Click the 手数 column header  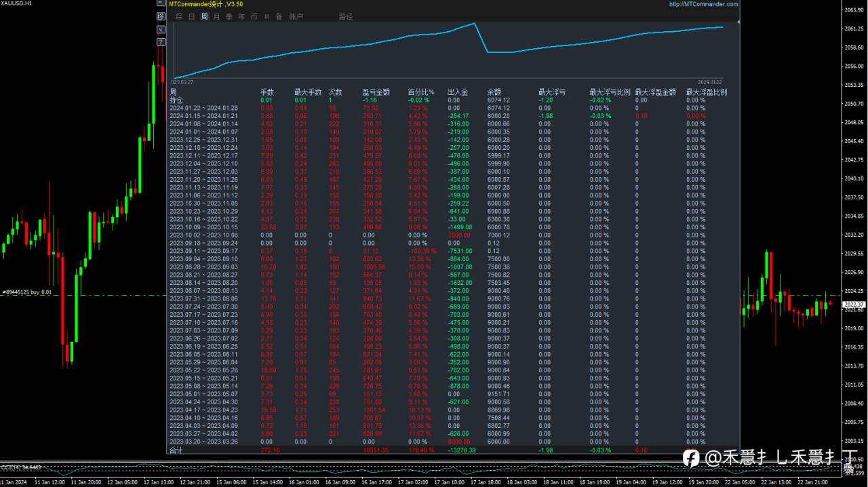(x=267, y=92)
